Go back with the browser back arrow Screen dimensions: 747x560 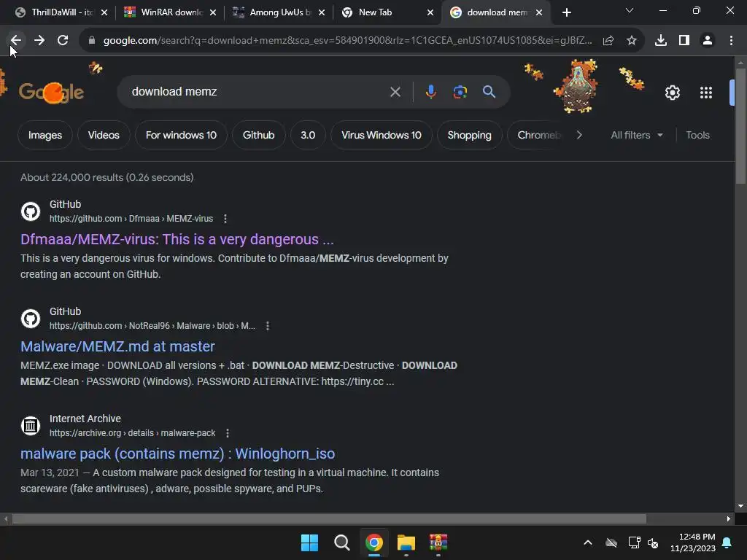(16, 41)
